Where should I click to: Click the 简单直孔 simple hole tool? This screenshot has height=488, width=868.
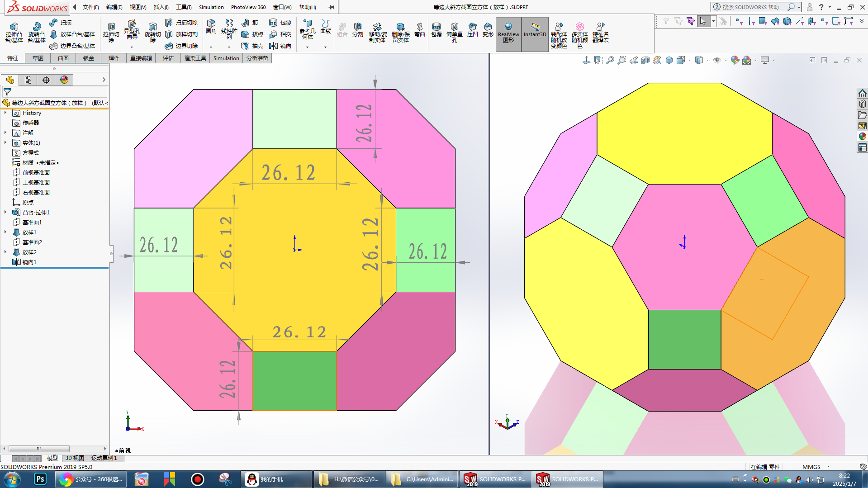point(455,33)
